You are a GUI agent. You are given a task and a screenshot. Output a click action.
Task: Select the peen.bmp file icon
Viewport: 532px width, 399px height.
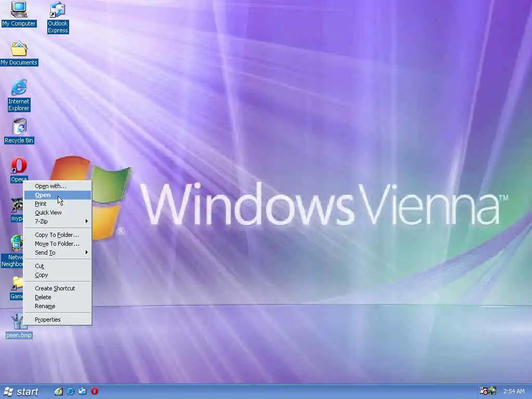point(18,321)
